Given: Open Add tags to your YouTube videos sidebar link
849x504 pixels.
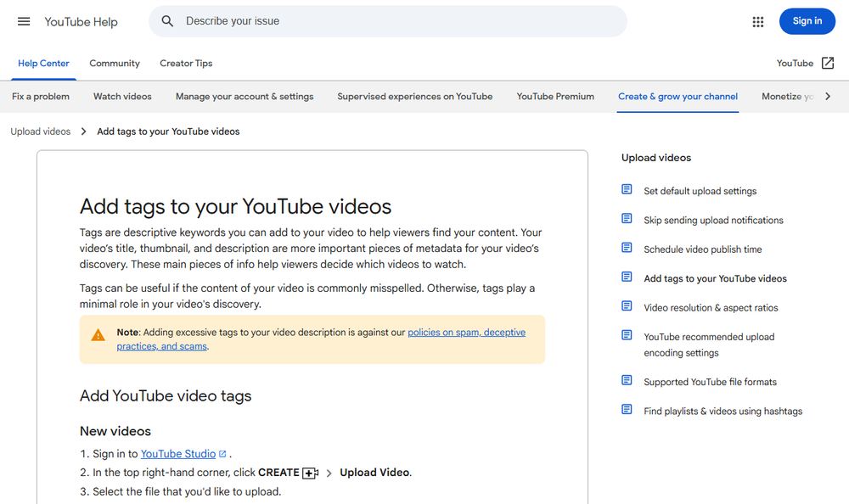Looking at the screenshot, I should click(x=715, y=279).
